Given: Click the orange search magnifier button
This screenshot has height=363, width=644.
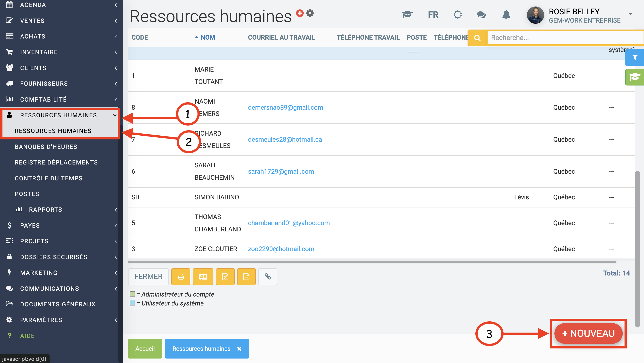Looking at the screenshot, I should point(477,38).
